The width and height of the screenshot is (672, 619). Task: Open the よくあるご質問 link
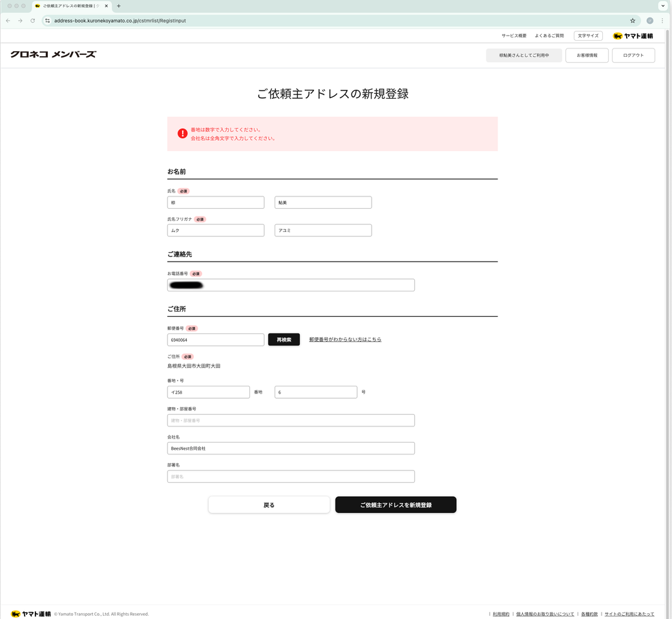pos(549,36)
